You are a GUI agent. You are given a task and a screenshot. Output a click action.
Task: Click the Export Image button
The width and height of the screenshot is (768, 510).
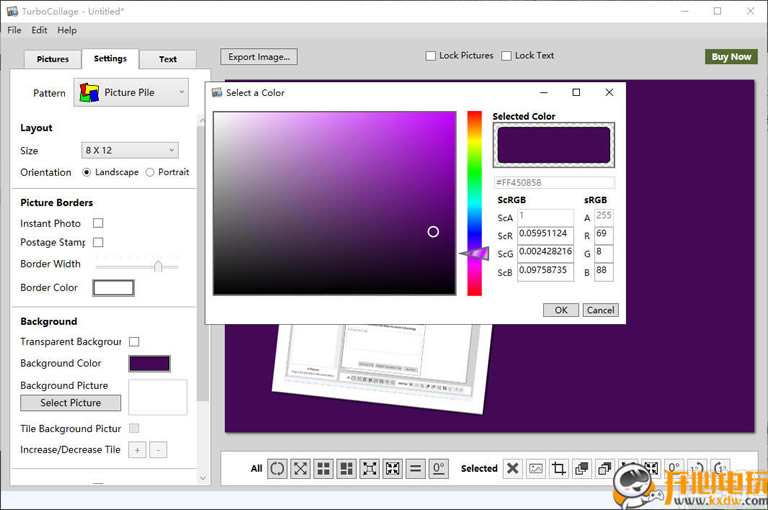[259, 57]
